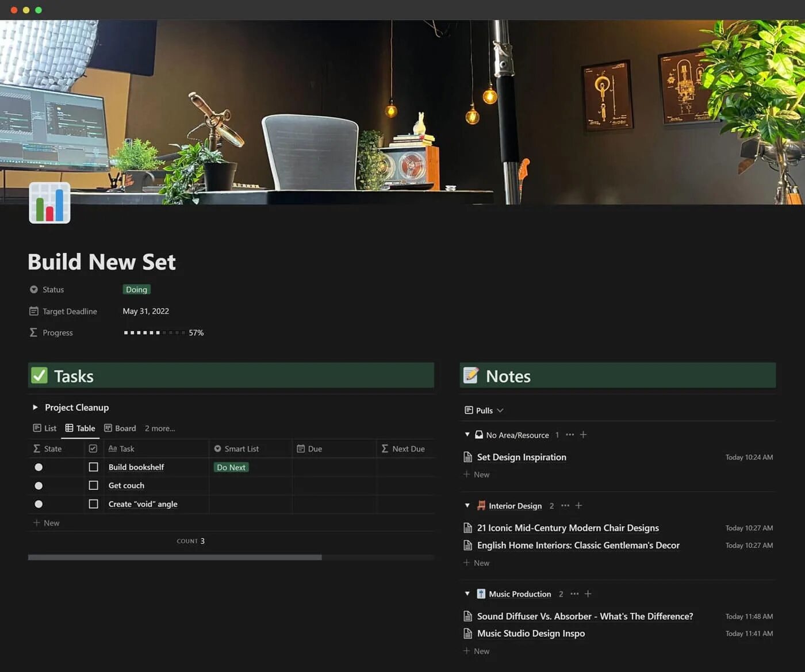Open English Home Interiors note
The width and height of the screenshot is (805, 672).
coord(578,545)
